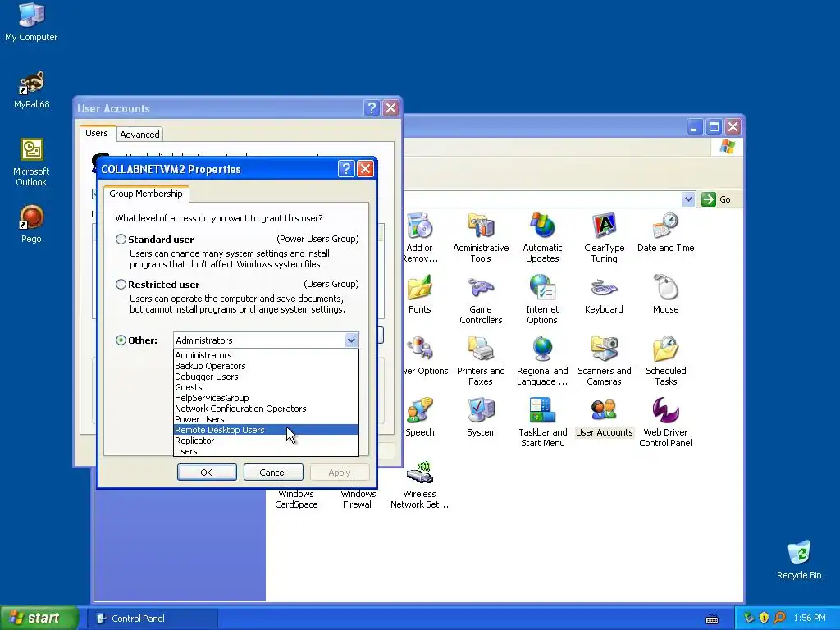Choose Backup Operators from the list

[267, 366]
